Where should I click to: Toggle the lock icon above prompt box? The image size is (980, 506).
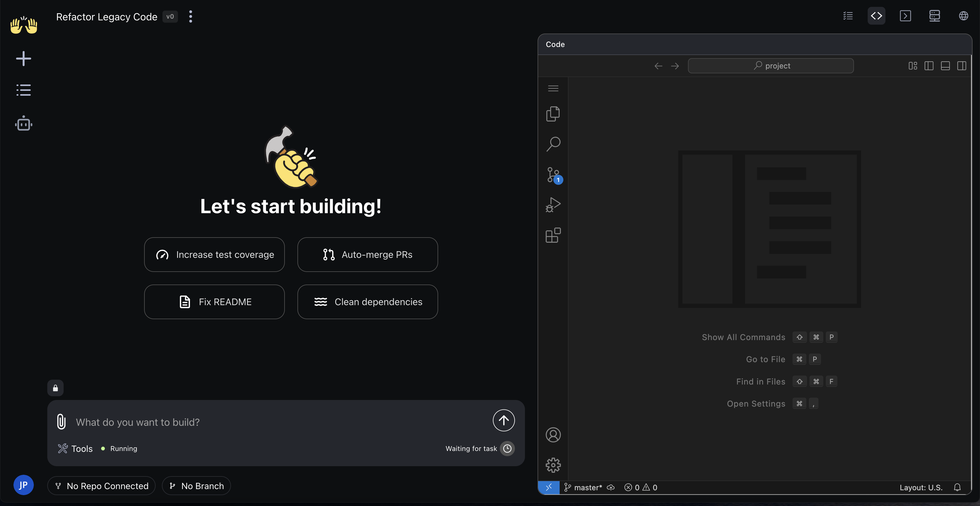55,388
